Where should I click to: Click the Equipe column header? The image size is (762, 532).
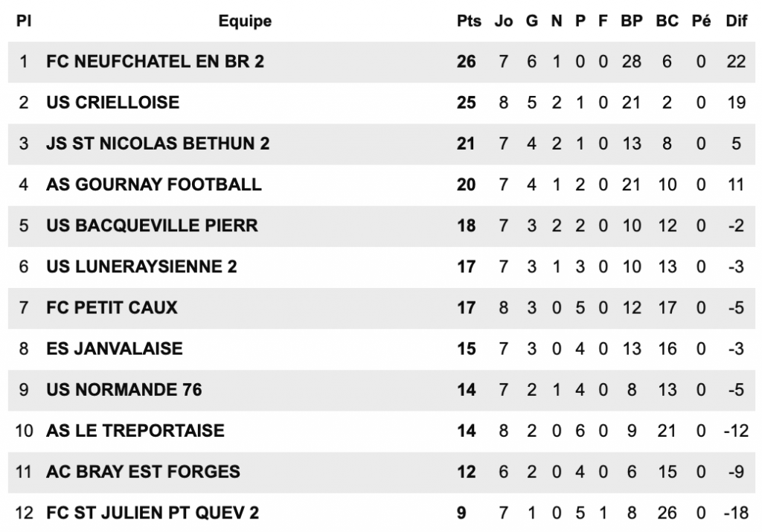[245, 21]
